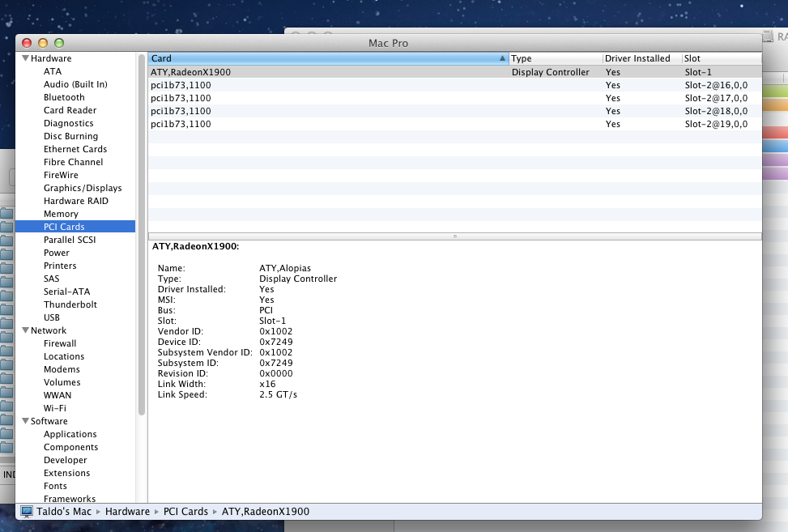The width and height of the screenshot is (788, 532).
Task: Open Parallel SCSI section
Action: point(70,240)
